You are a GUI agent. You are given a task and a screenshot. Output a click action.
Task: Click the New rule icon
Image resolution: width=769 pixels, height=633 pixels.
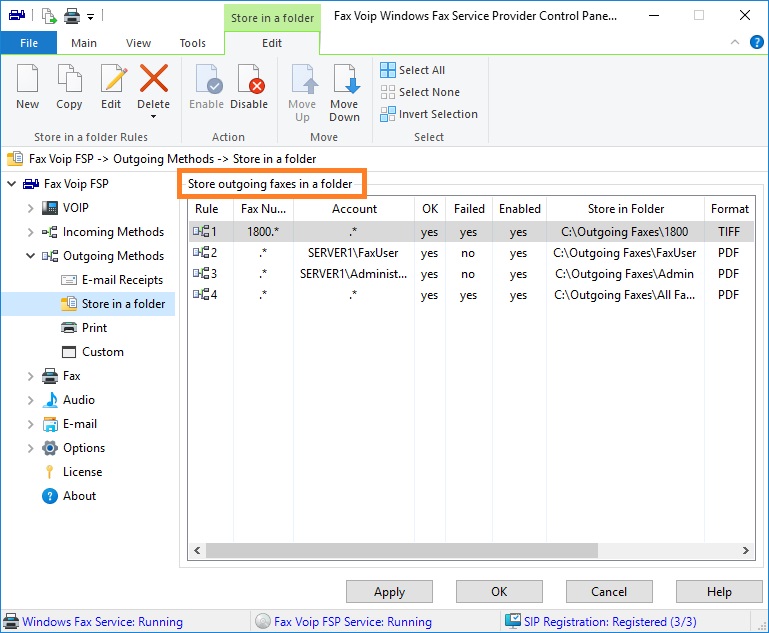pos(27,78)
